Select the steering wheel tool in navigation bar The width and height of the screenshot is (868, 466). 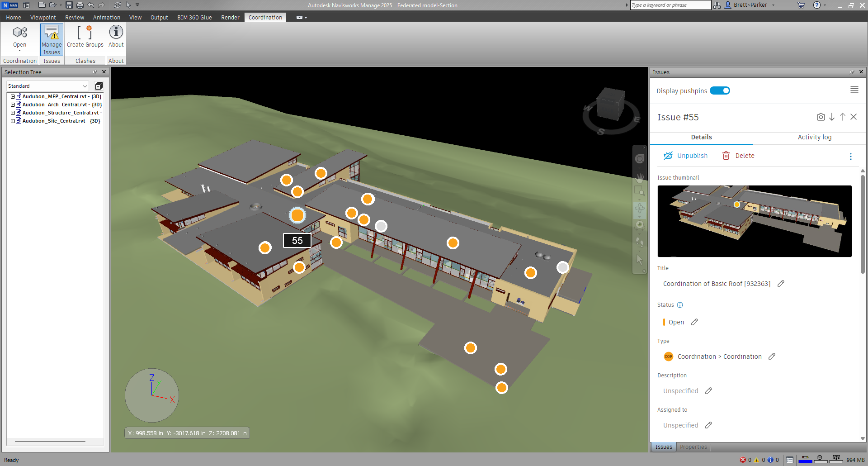(x=640, y=159)
